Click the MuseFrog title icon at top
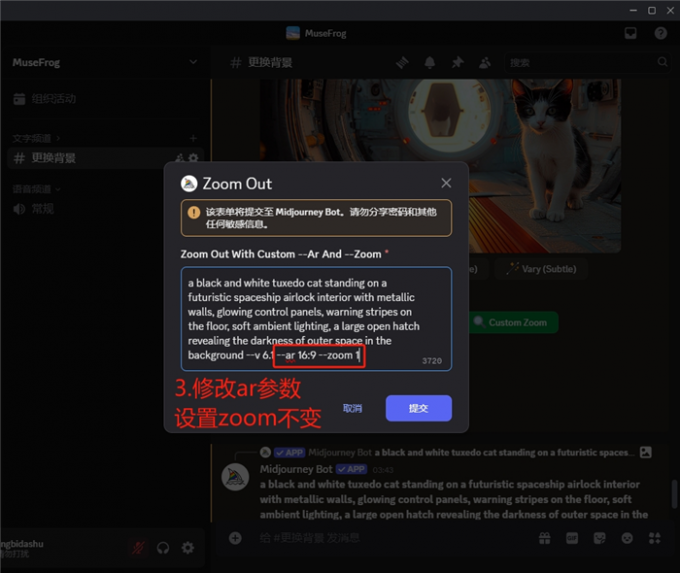Image resolution: width=680 pixels, height=573 pixels. pos(293,33)
